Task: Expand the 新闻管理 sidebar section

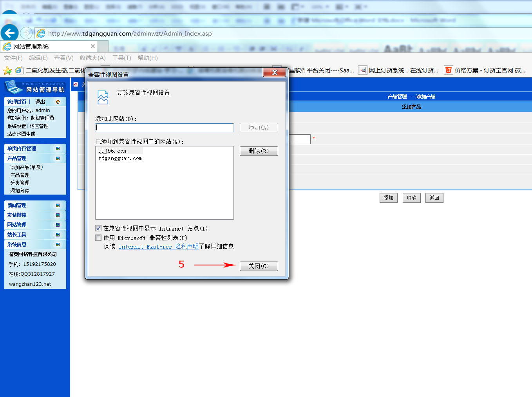Action: (58, 205)
